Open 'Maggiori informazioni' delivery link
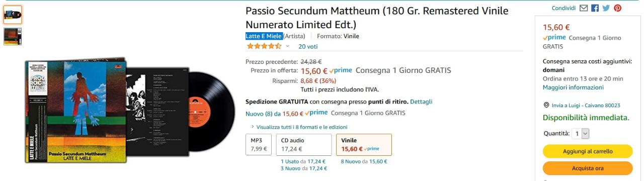 573,87
